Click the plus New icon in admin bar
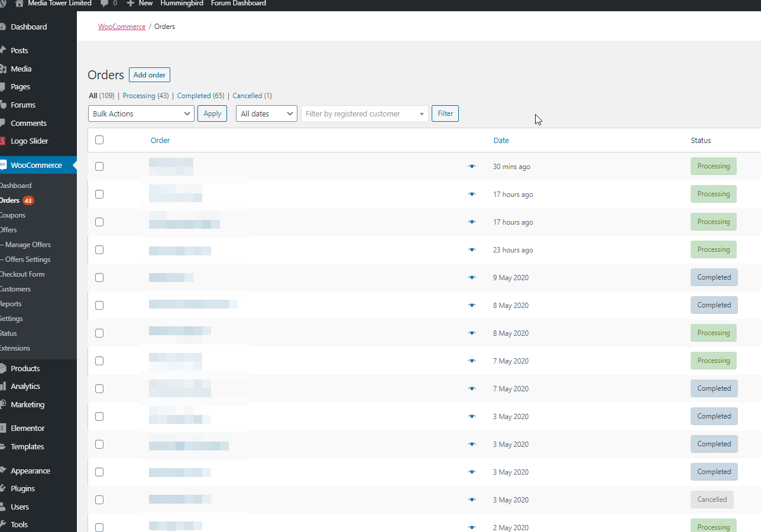 131,4
